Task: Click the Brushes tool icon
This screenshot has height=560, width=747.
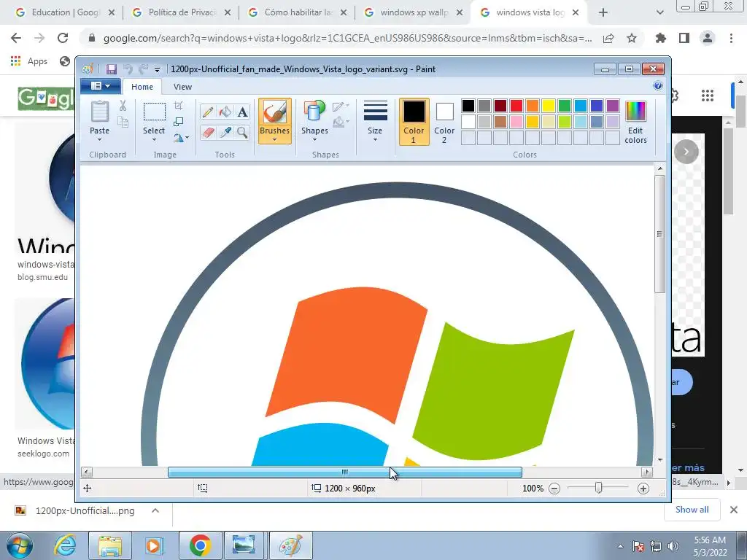Action: point(275,112)
